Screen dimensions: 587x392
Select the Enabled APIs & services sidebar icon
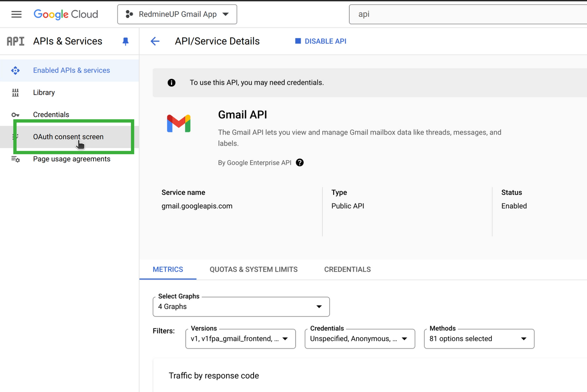(16, 70)
